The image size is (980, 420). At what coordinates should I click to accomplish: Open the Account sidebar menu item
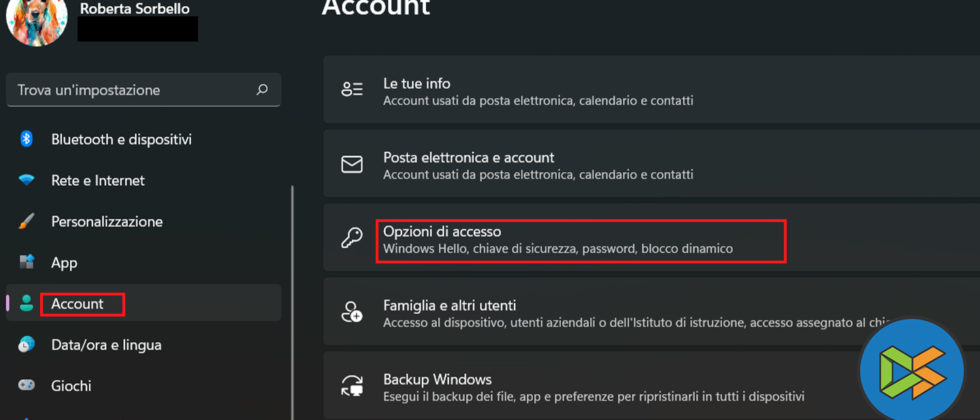78,304
